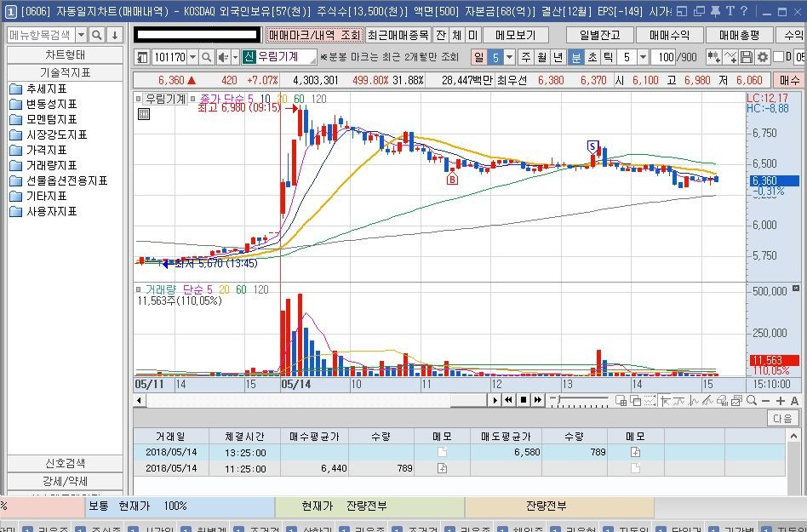
Task: Click 매매수익 button
Action: (669, 35)
